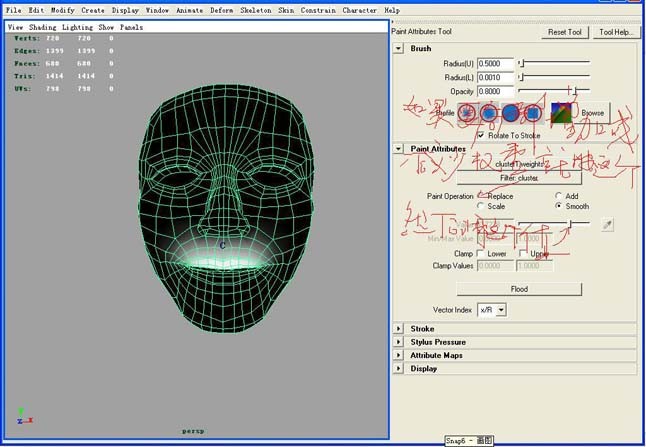Open the Skin menu
Image resolution: width=646 pixels, height=447 pixels.
[x=286, y=10]
